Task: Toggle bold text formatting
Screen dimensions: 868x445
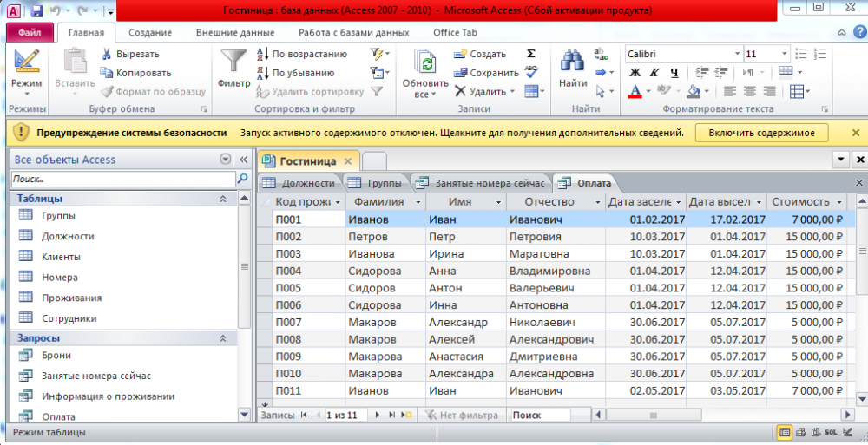Action: pyautogui.click(x=635, y=72)
